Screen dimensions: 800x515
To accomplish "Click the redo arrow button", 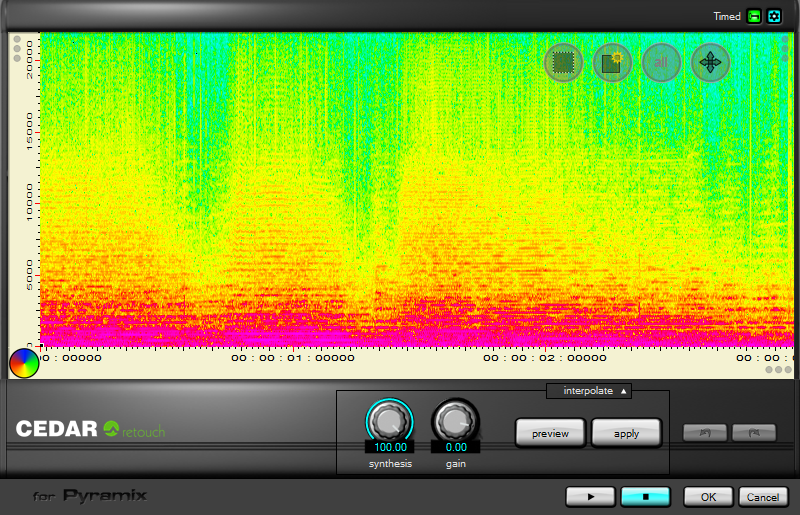I will coord(753,433).
